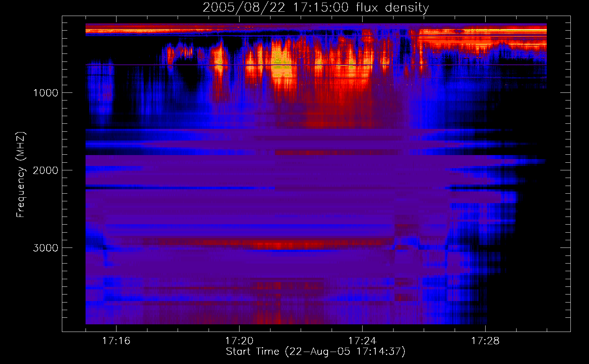Click the 17:16 time tick label

[x=116, y=341]
